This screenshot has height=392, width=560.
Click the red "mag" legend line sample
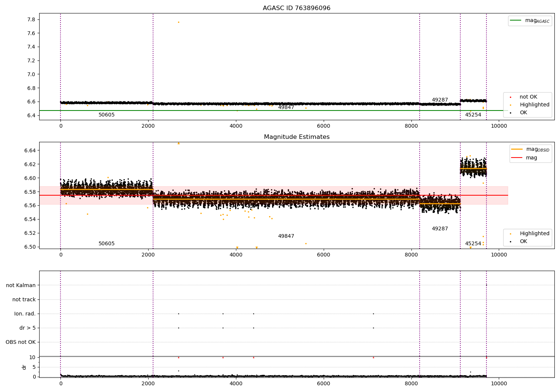point(517,158)
